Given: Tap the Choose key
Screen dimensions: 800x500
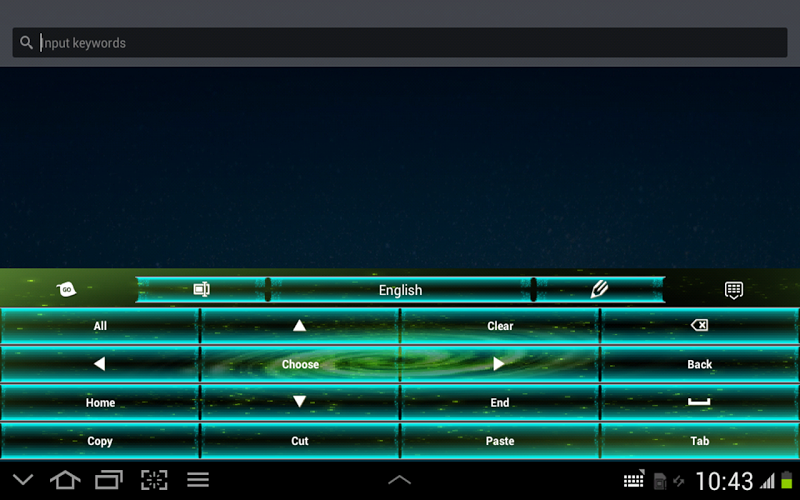Looking at the screenshot, I should [x=299, y=364].
